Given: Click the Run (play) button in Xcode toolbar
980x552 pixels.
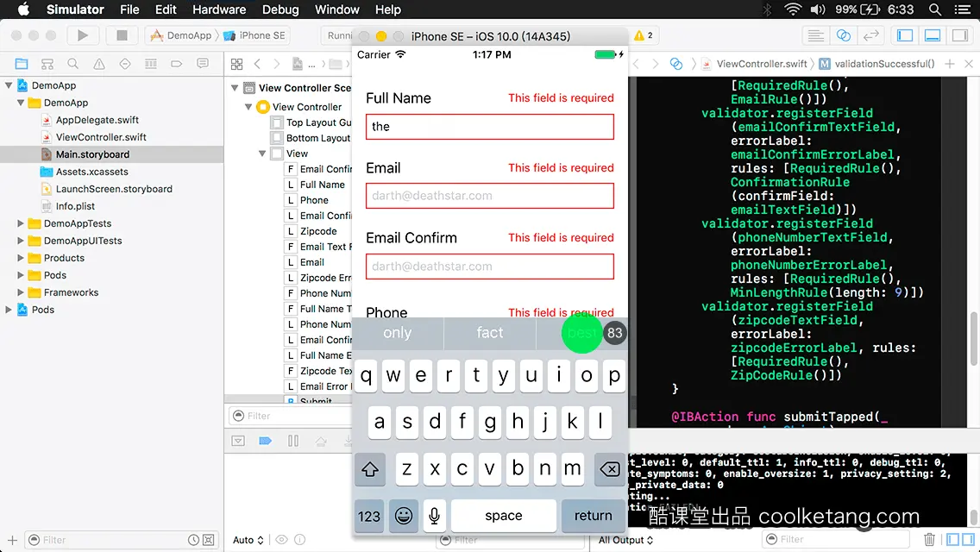Looking at the screenshot, I should [x=83, y=35].
